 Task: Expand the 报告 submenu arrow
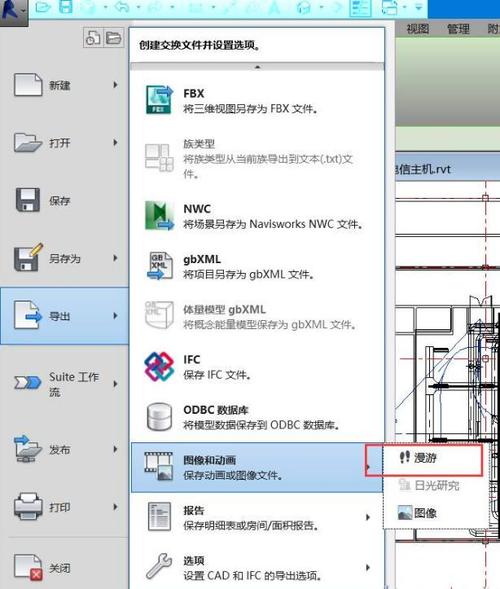[x=368, y=517]
